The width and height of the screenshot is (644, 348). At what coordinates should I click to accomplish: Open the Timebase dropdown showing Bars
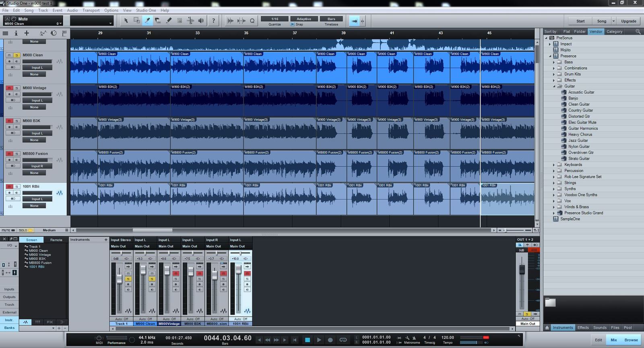pos(331,19)
